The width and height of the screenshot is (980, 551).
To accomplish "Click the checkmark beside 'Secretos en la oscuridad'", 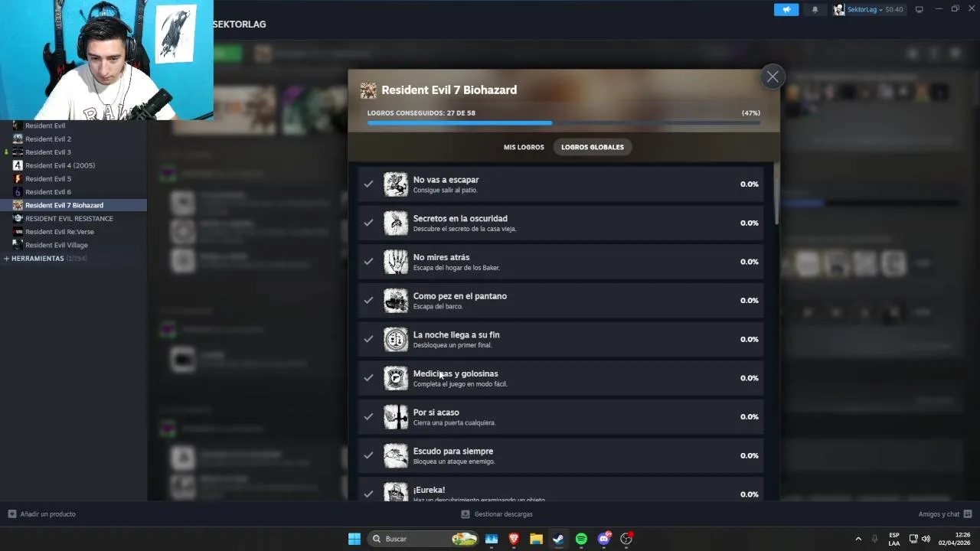I will 368,223.
